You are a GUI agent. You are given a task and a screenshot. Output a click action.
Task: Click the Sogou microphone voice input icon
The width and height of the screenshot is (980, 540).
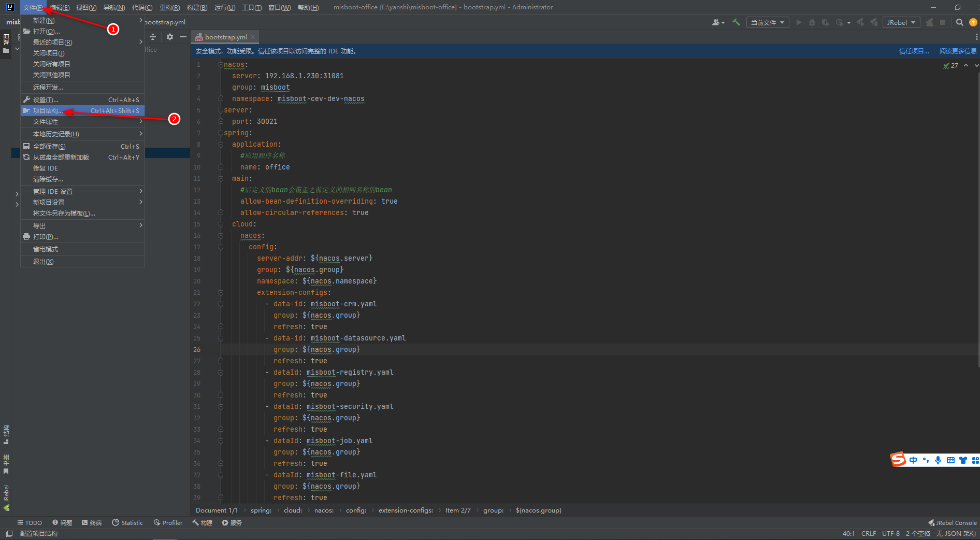(x=938, y=460)
